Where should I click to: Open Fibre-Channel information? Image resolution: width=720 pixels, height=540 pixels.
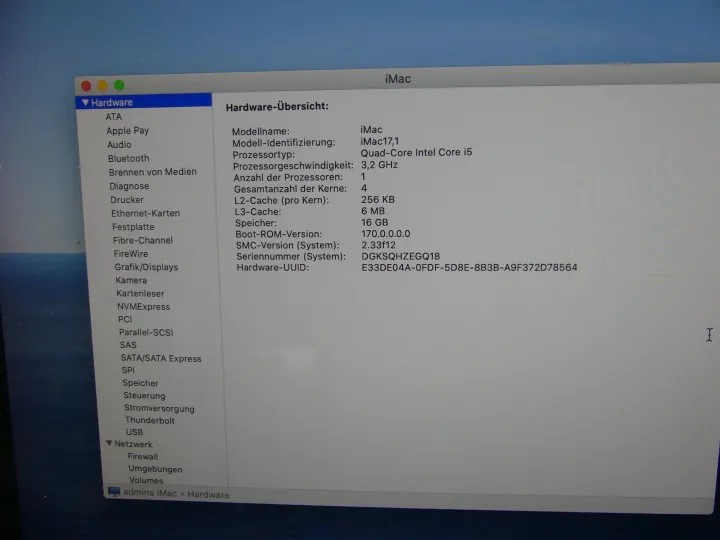point(143,240)
